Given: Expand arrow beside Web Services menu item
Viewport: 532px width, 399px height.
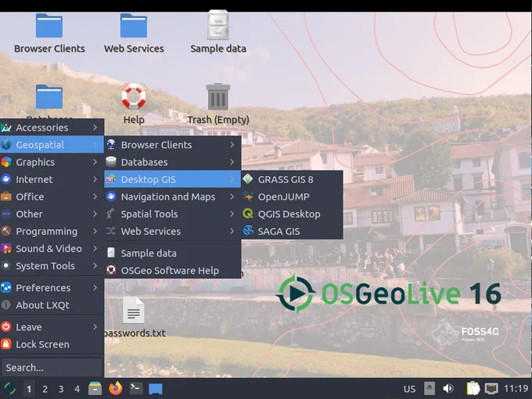Looking at the screenshot, I should pyautogui.click(x=232, y=231).
